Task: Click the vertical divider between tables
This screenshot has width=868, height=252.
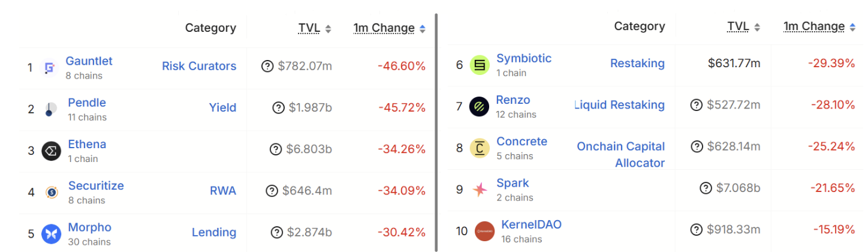Action: 436,132
